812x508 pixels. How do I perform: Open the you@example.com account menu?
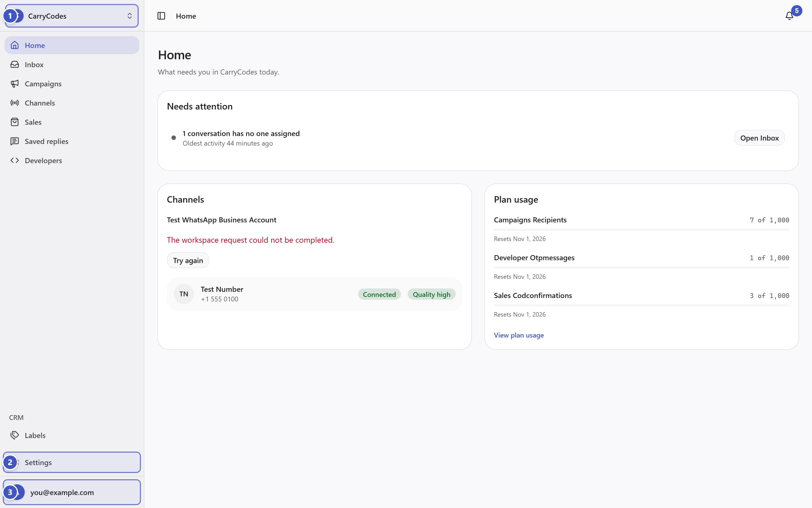point(72,492)
